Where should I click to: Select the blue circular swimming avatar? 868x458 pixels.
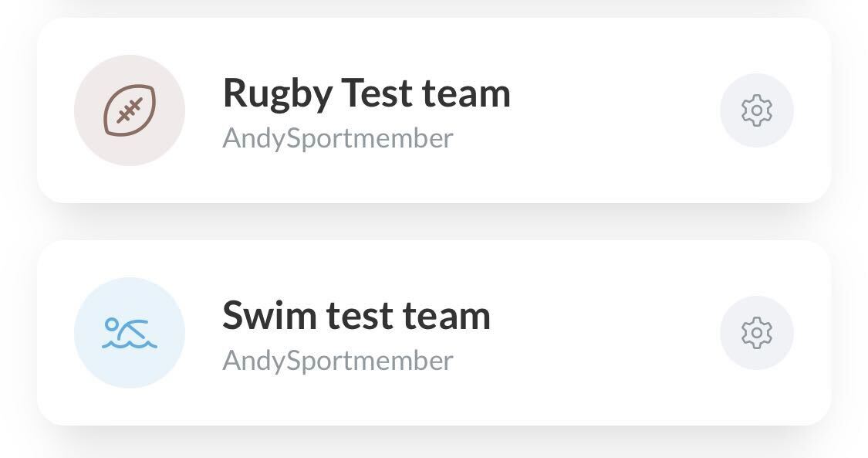[x=130, y=333]
